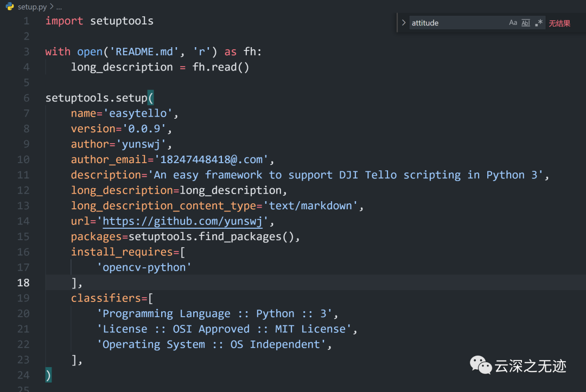The image size is (586, 392).
Task: Open the github.com/yunswj URL link
Action: coord(182,221)
